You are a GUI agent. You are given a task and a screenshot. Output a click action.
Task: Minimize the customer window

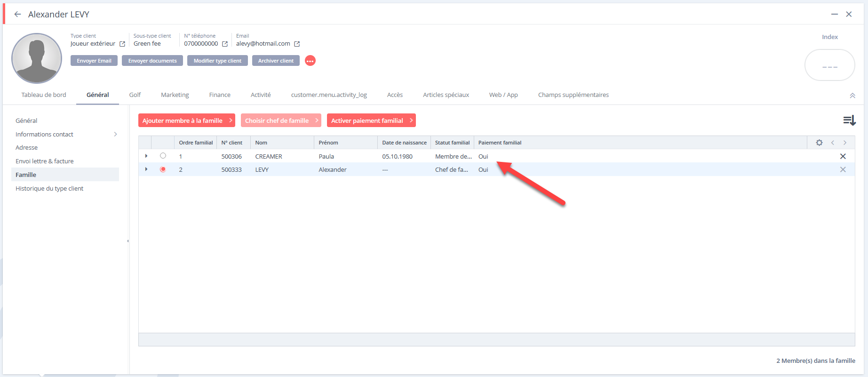coord(835,14)
